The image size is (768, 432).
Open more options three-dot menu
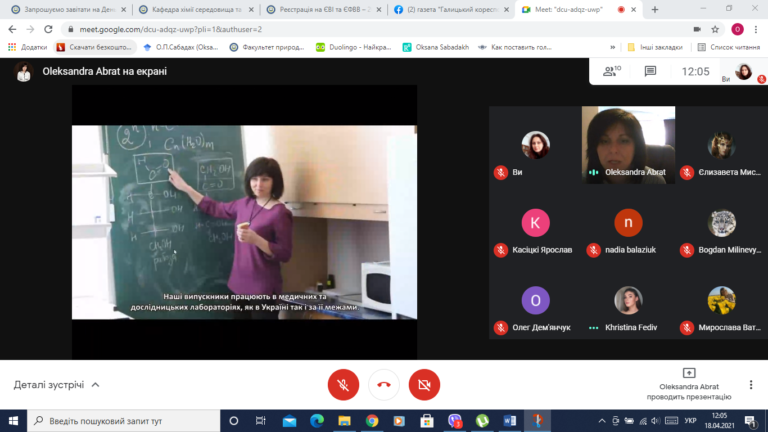(751, 385)
